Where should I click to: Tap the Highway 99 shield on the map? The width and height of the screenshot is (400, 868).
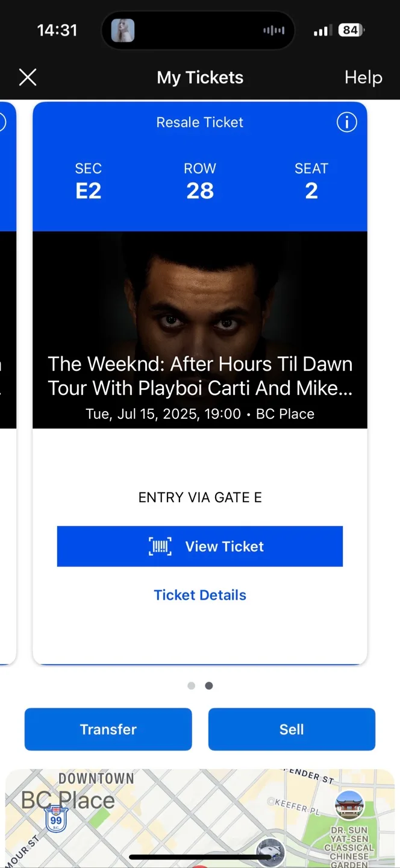tap(56, 819)
